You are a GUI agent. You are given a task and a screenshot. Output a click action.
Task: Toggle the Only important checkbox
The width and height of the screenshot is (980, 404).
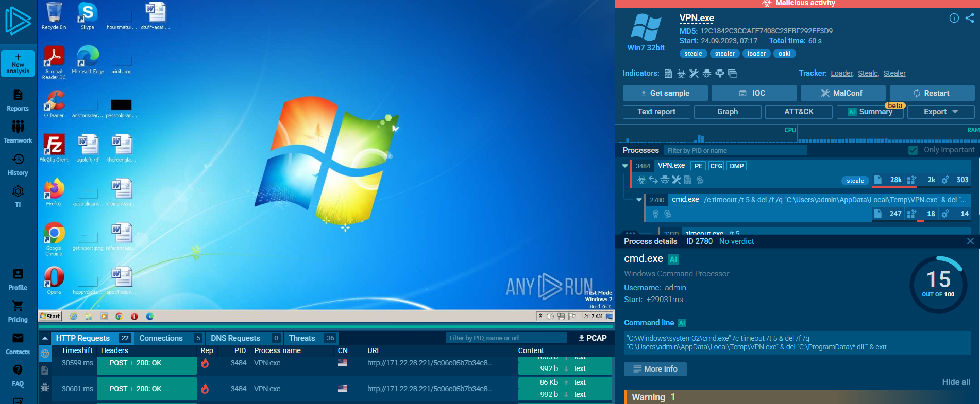[x=913, y=150]
